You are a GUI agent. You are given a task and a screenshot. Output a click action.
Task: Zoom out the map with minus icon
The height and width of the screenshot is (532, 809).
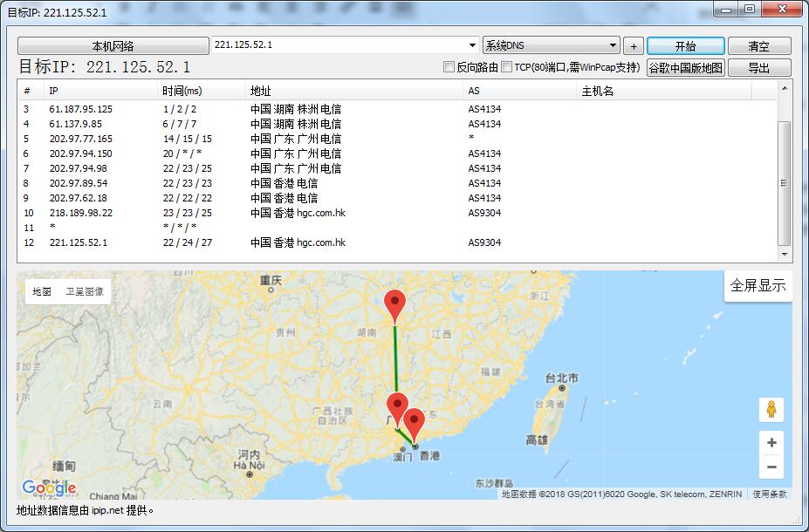(x=771, y=467)
